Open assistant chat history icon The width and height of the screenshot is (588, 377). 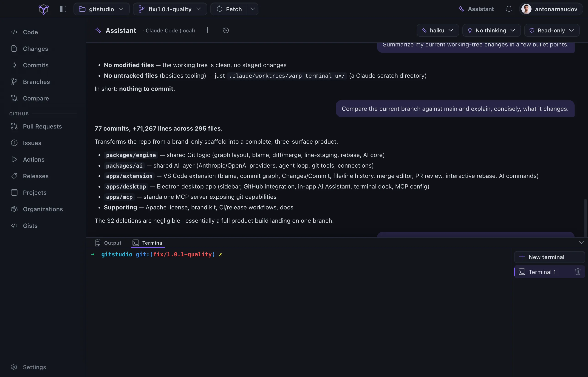coord(226,30)
